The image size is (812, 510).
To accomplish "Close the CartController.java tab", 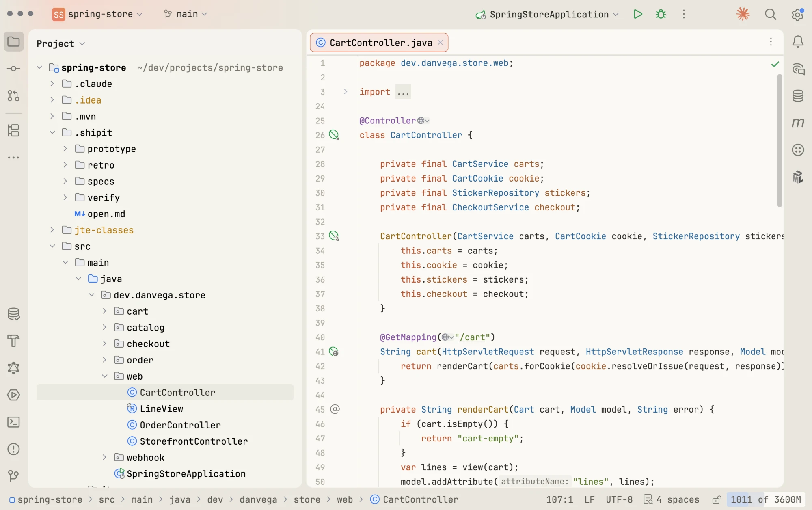I will click(440, 43).
